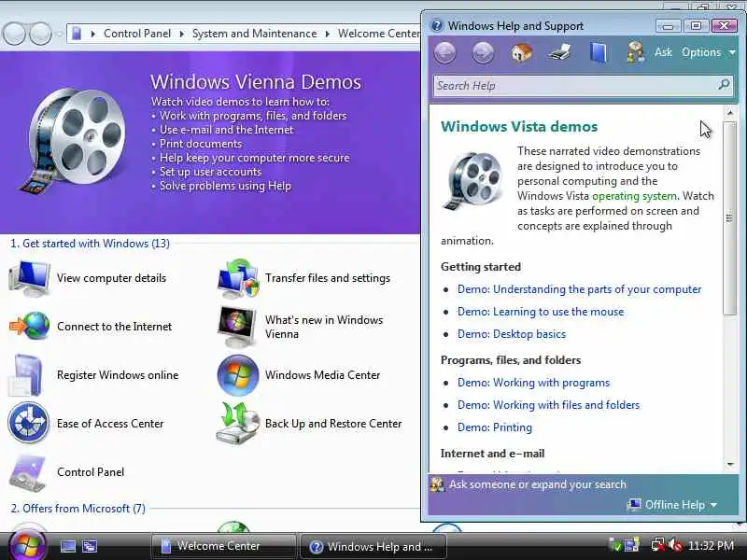This screenshot has height=560, width=747.
Task: Open Demo: Printing link
Action: pos(495,427)
